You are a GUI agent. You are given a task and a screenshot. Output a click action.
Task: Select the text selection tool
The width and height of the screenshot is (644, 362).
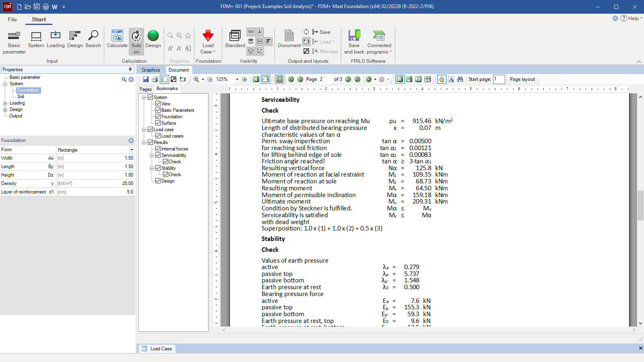[451, 79]
